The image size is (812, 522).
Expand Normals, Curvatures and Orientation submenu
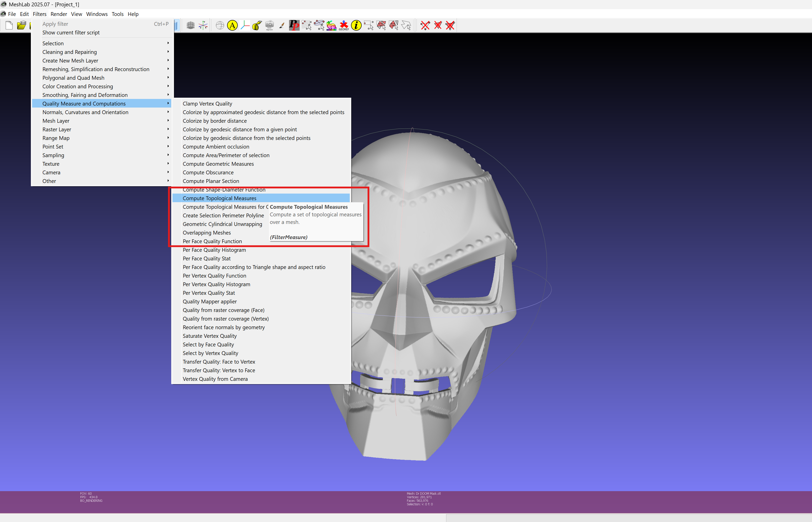click(102, 112)
